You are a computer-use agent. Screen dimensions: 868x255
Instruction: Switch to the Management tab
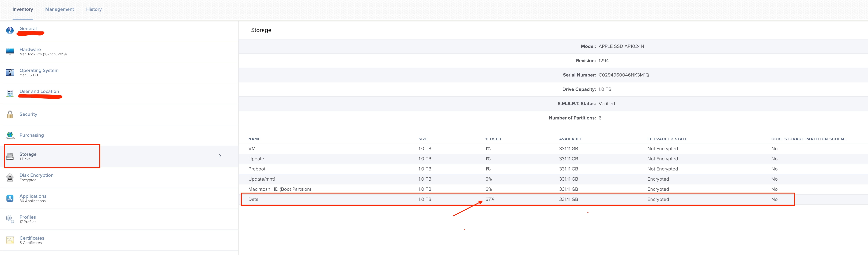point(60,9)
